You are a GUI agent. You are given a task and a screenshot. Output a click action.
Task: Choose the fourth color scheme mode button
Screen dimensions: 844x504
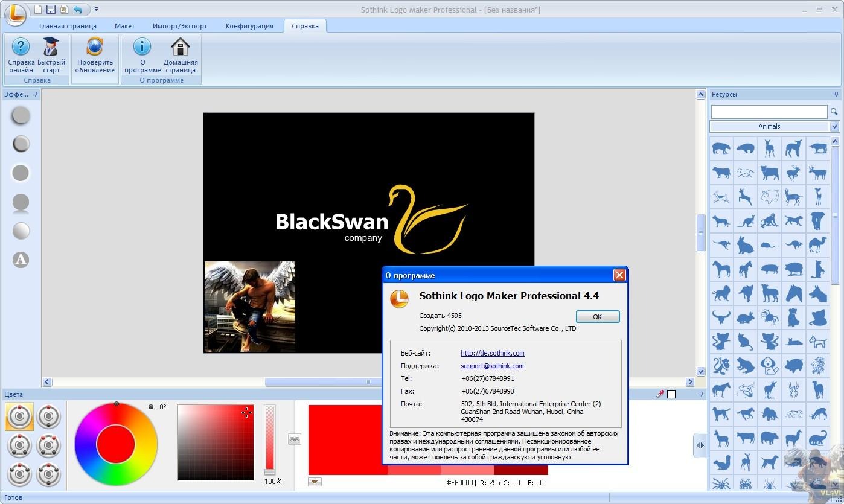(49, 445)
